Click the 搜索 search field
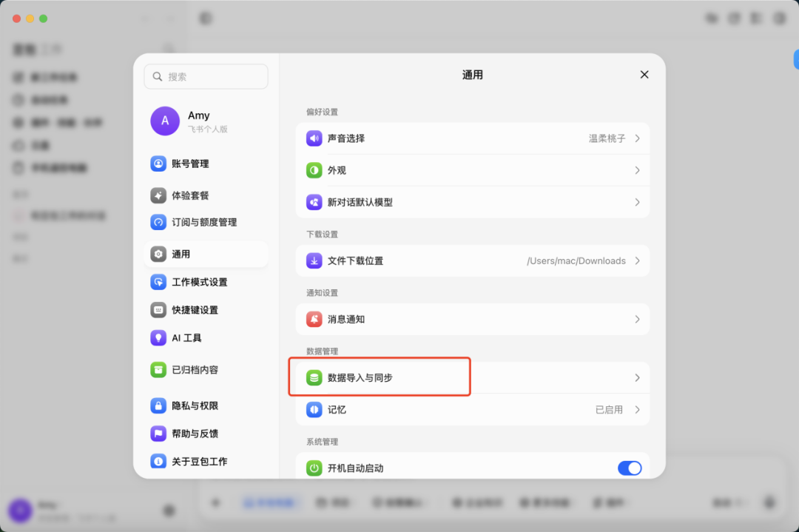799x532 pixels. pyautogui.click(x=206, y=76)
